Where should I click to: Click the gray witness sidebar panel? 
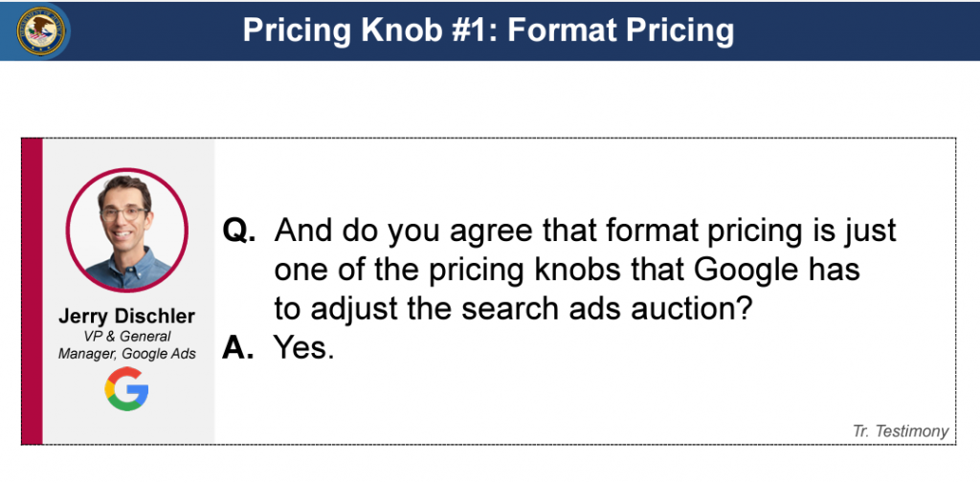129,291
